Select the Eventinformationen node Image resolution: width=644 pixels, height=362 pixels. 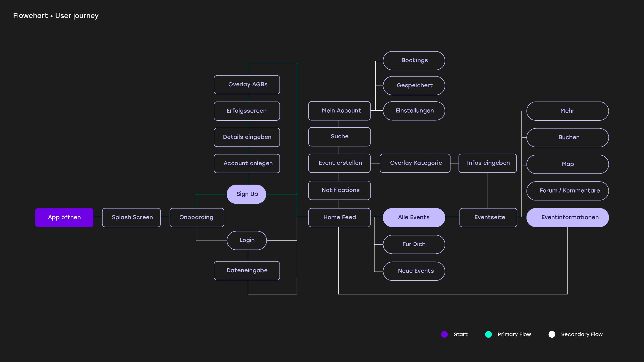click(x=568, y=217)
